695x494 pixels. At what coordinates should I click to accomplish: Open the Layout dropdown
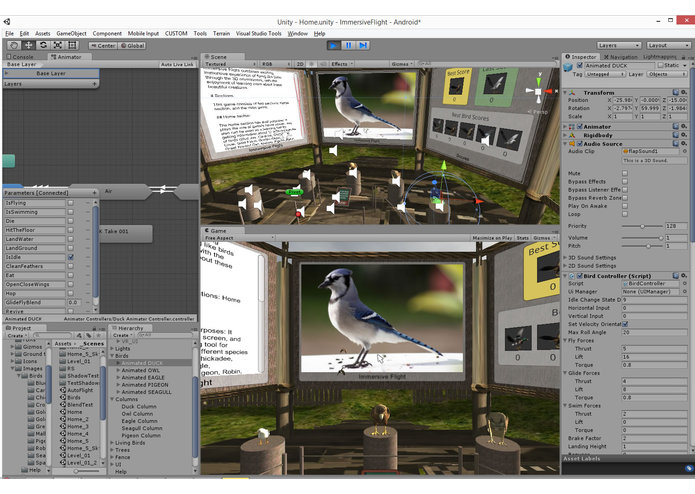click(x=668, y=45)
